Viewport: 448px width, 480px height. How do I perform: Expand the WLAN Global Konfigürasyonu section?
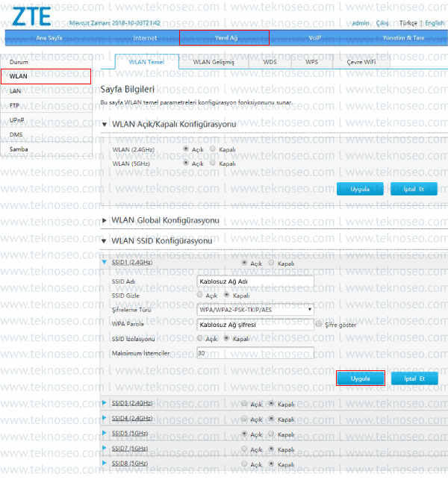click(x=104, y=220)
